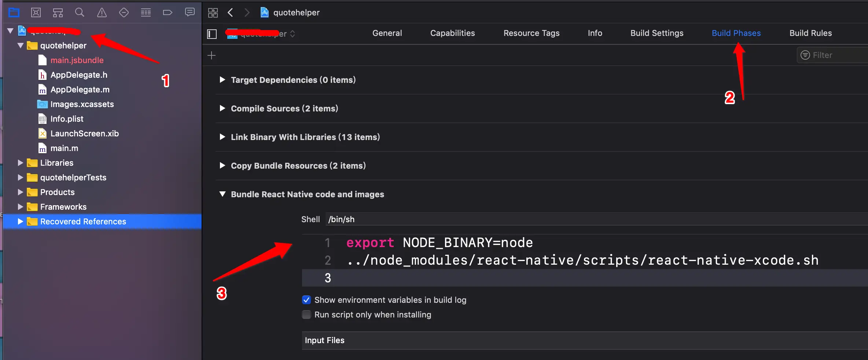
Task: Select Images.xcassets asset catalog
Action: click(82, 104)
